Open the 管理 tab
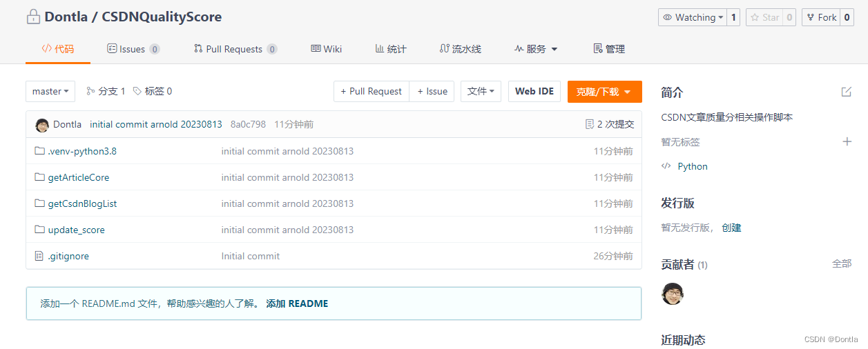The height and width of the screenshot is (349, 868). click(x=609, y=49)
